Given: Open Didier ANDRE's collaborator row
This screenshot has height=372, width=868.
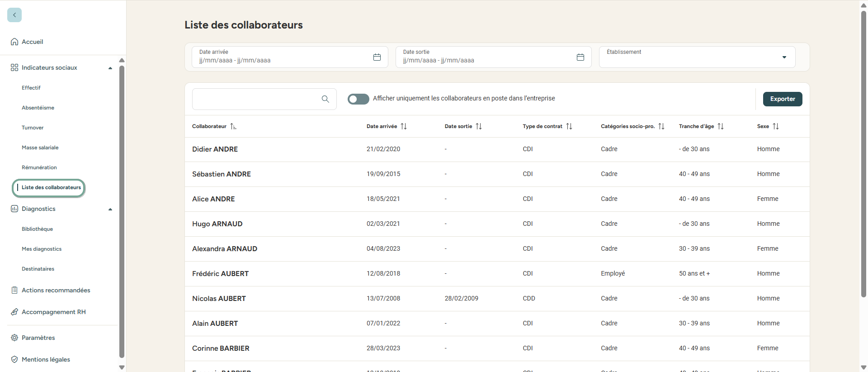Looking at the screenshot, I should [x=215, y=149].
